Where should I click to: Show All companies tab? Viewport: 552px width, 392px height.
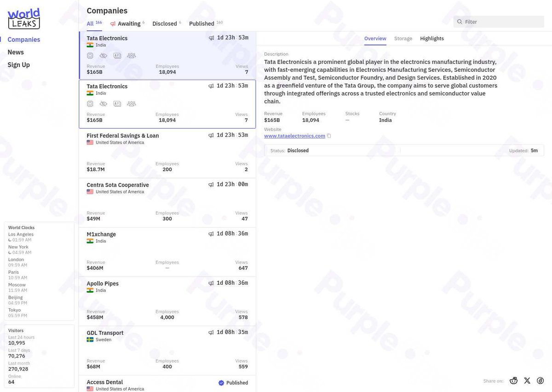(x=94, y=23)
